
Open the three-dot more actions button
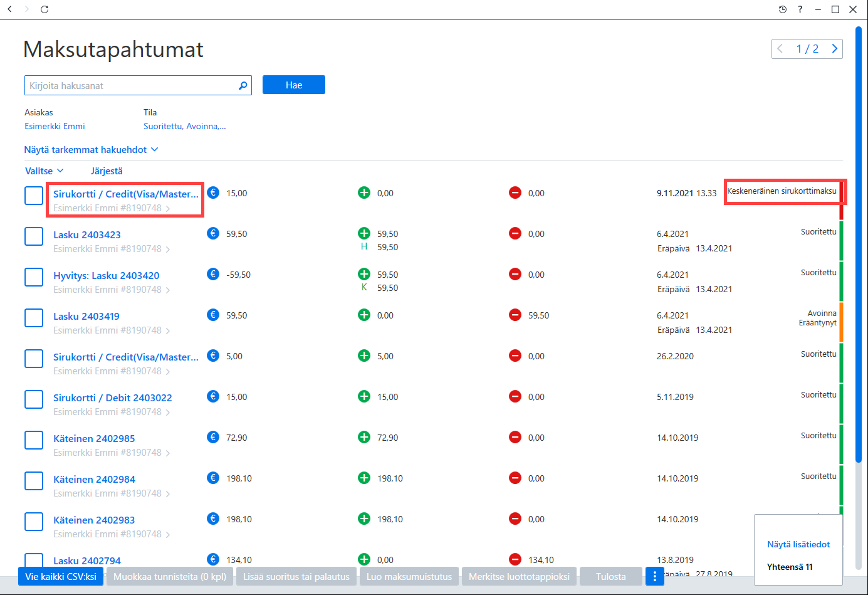pyautogui.click(x=654, y=576)
